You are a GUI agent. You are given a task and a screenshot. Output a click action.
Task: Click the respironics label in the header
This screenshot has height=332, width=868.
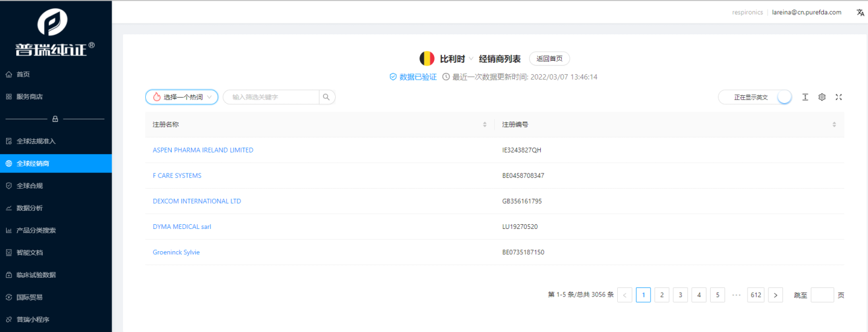(746, 12)
